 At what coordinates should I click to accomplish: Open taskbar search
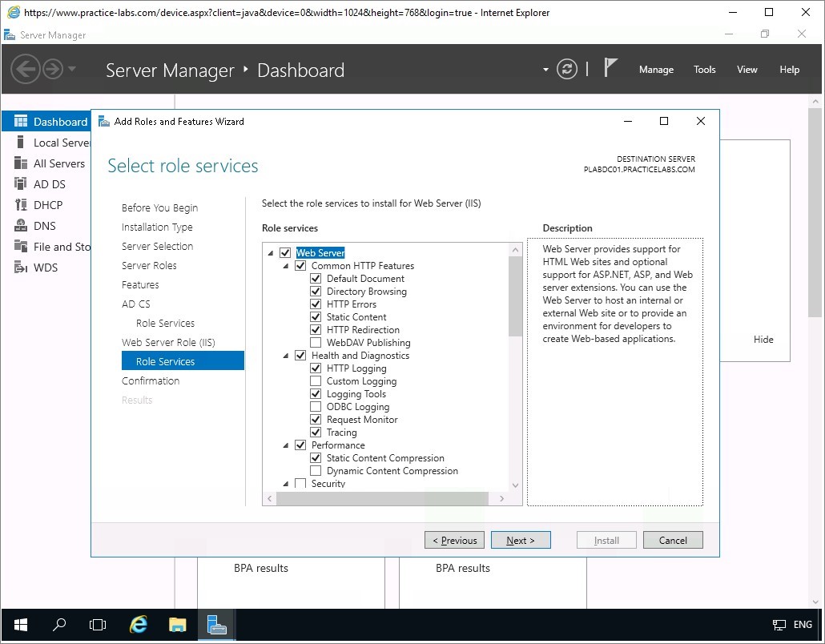pyautogui.click(x=59, y=625)
